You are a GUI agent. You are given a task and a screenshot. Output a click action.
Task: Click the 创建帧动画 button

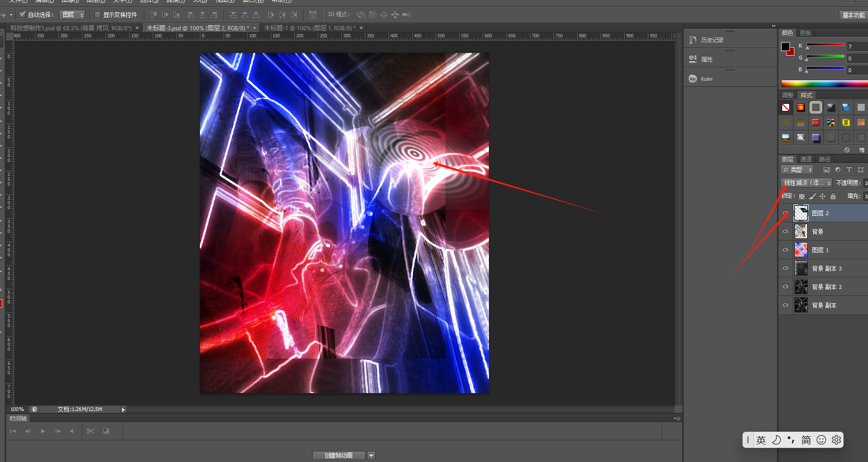coord(339,455)
